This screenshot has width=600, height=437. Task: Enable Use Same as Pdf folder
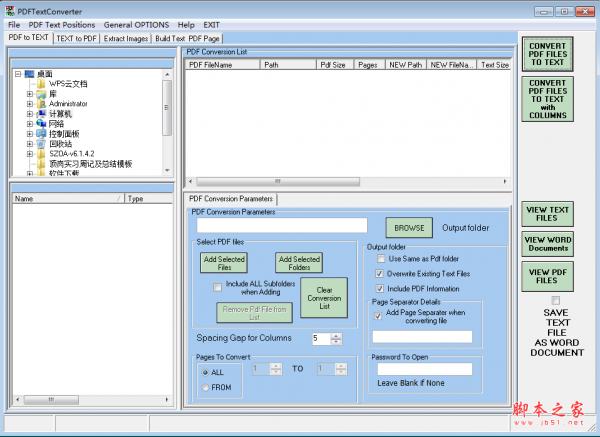[380, 258]
